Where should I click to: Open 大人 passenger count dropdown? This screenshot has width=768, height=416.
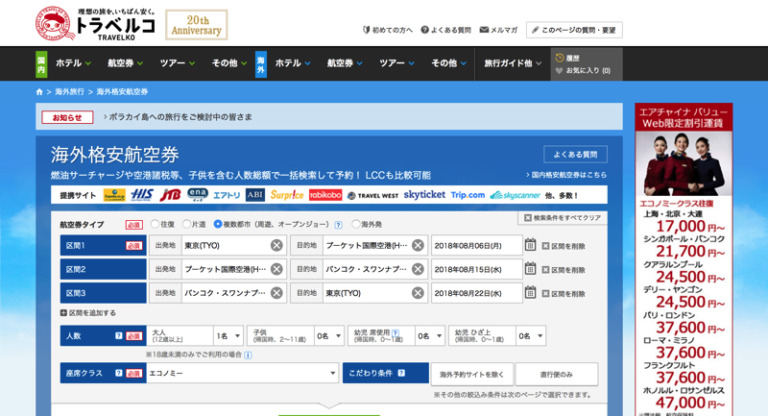[228, 336]
